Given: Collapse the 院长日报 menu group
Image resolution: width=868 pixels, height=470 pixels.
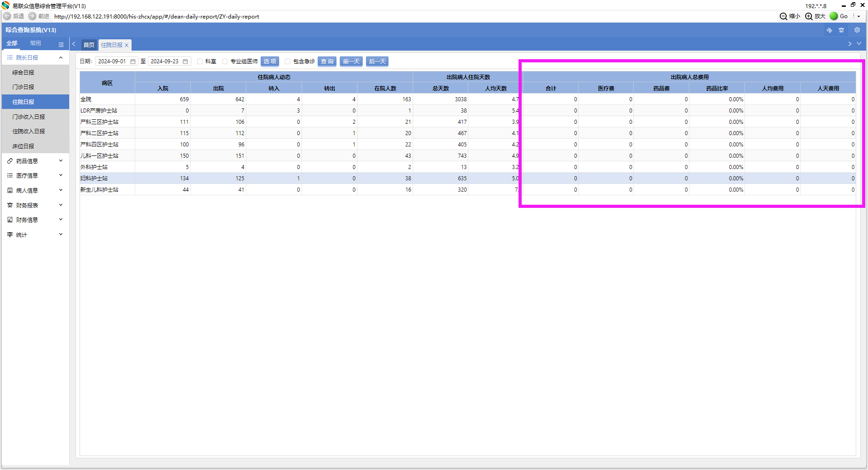Looking at the screenshot, I should tap(61, 57).
